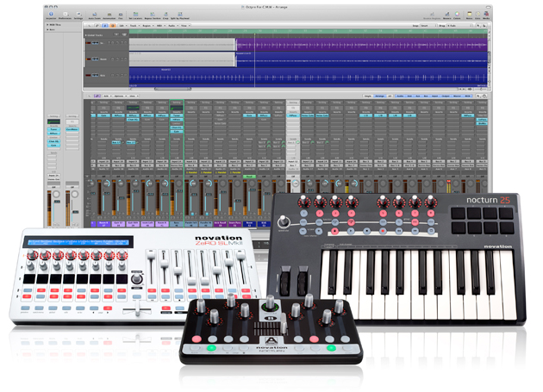Open the Arrange Edit menu
This screenshot has width=543, height=392.
122,26
